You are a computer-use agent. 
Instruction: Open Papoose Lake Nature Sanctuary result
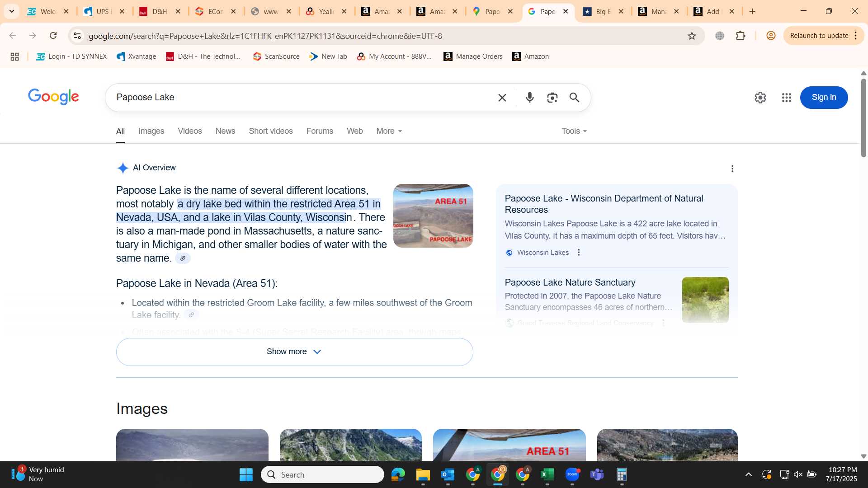(570, 282)
